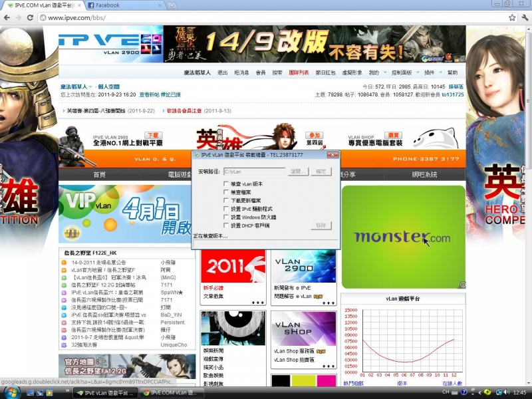Image resolution: width=532 pixels, height=399 pixels.
Task: Open 搜索 search menu item
Action: point(277,72)
